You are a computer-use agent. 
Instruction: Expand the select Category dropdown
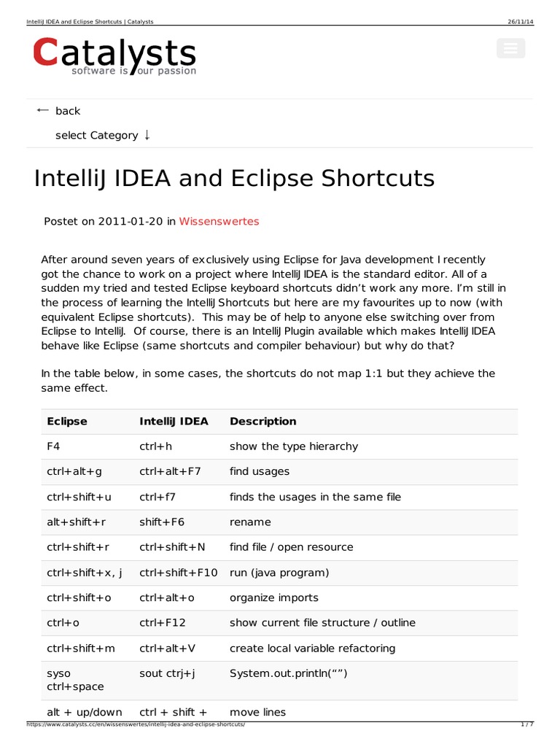point(103,135)
